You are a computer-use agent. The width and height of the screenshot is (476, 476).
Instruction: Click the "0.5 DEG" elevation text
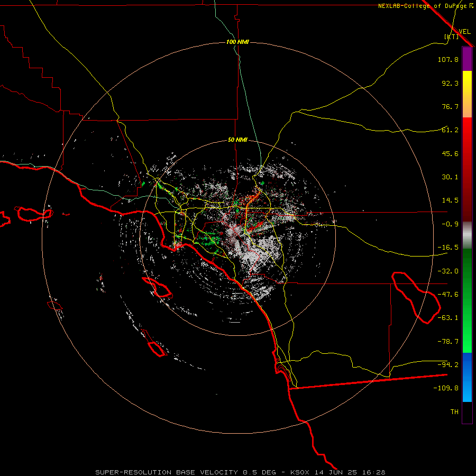tap(259, 472)
